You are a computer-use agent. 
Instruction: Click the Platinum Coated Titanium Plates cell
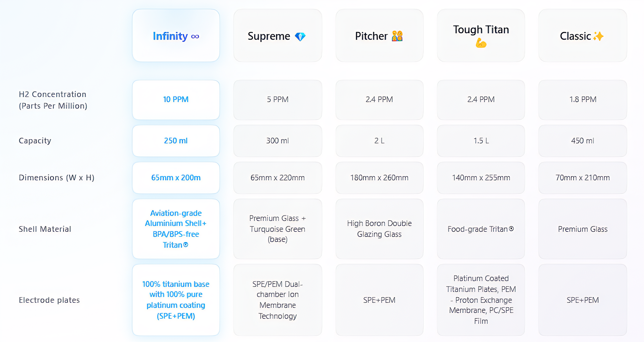click(481, 300)
